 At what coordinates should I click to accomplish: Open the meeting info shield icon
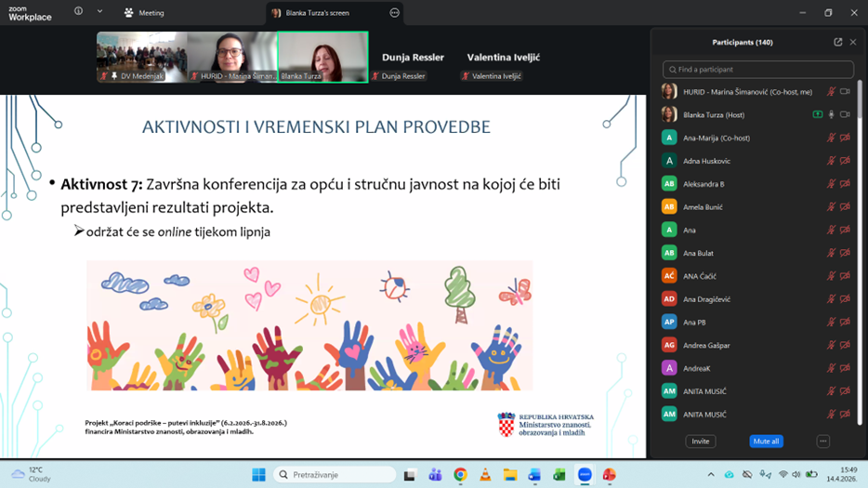coord(78,12)
